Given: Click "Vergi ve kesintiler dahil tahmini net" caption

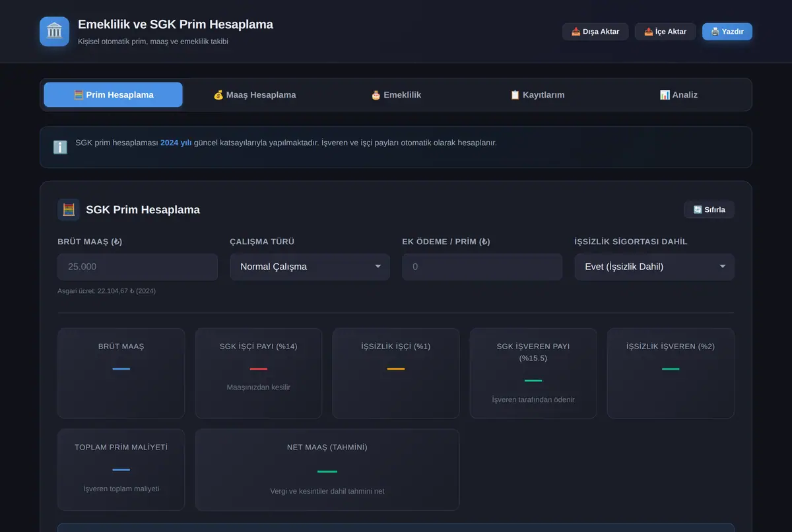Looking at the screenshot, I should coord(327,491).
